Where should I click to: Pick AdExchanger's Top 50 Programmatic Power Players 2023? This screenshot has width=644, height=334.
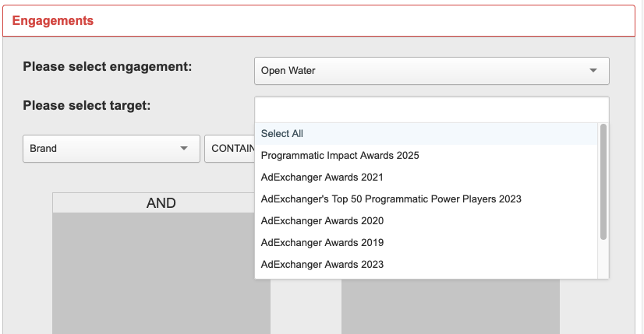pos(426,199)
